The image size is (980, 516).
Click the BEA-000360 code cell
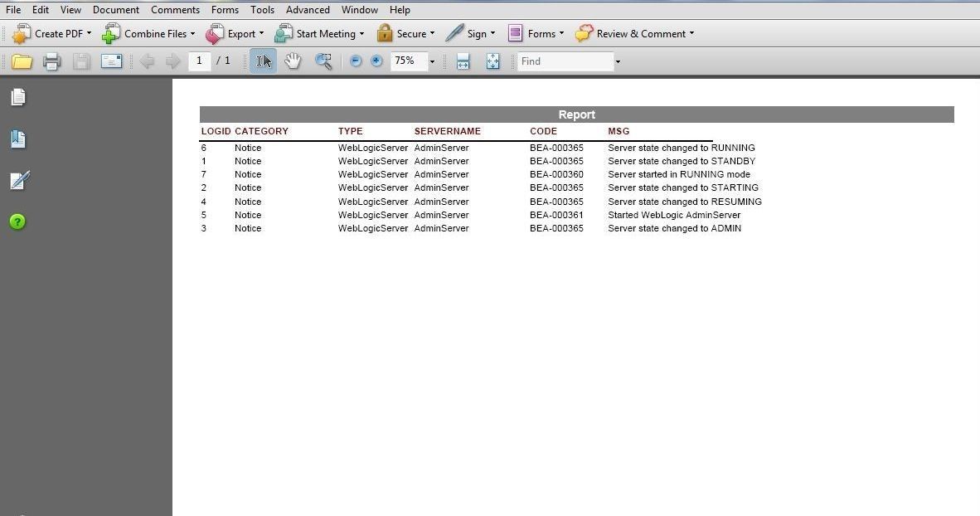tap(556, 174)
